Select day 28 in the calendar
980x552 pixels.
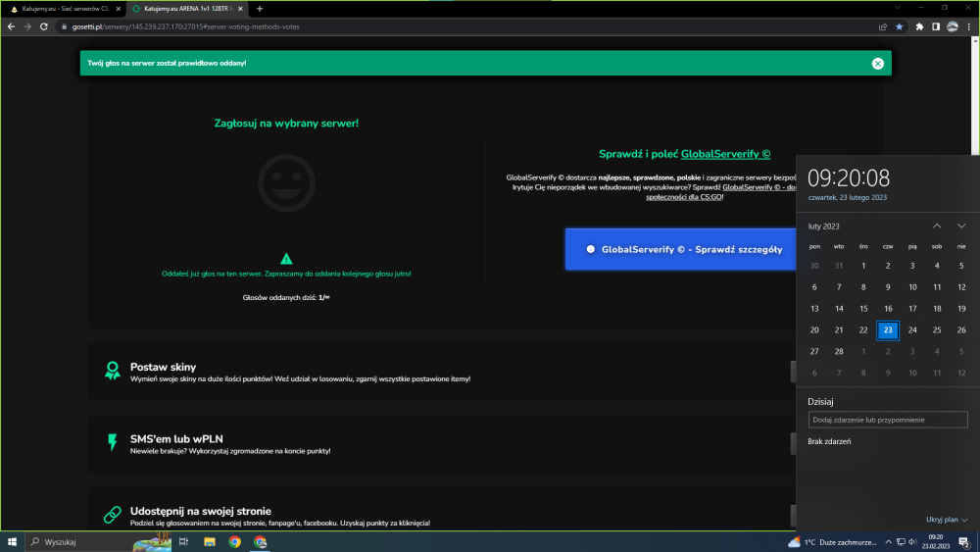coord(839,351)
